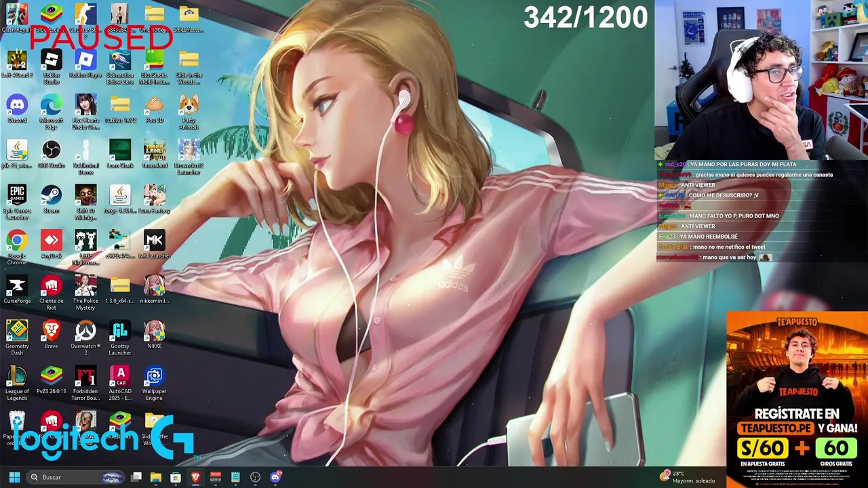868x488 pixels.
Task: Select BlueStacks Multi-Instance Manager icon
Action: pos(155,66)
